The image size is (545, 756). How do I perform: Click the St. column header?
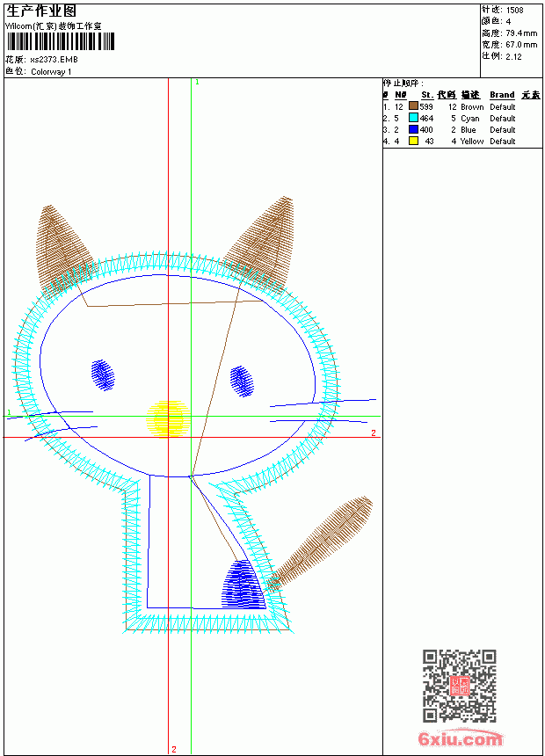coord(427,95)
